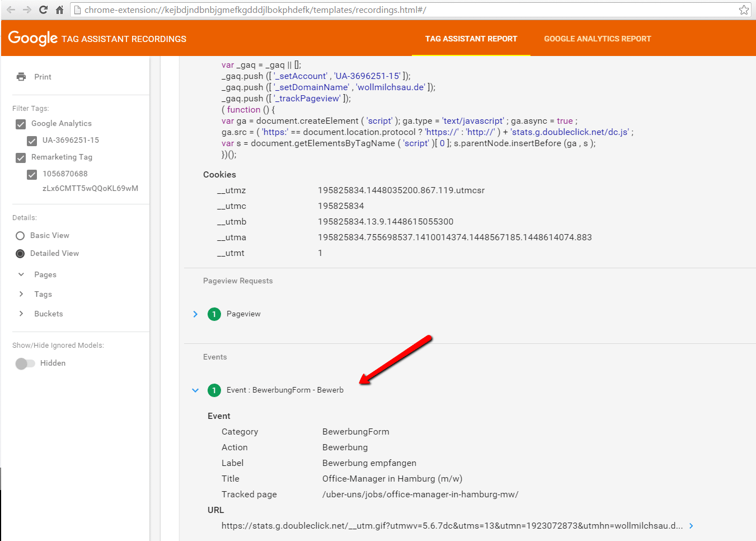This screenshot has width=756, height=541.
Task: Switch to Tag Assistant Report tab
Action: pyautogui.click(x=471, y=39)
